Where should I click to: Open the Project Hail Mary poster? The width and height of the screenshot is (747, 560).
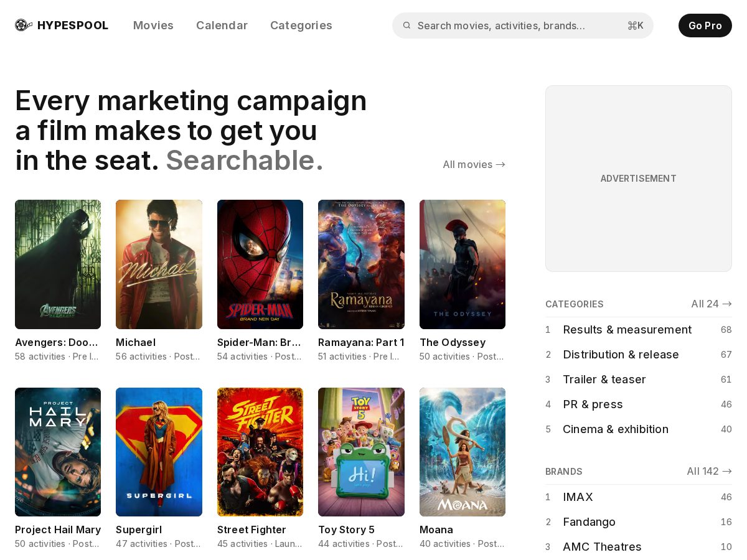58,452
